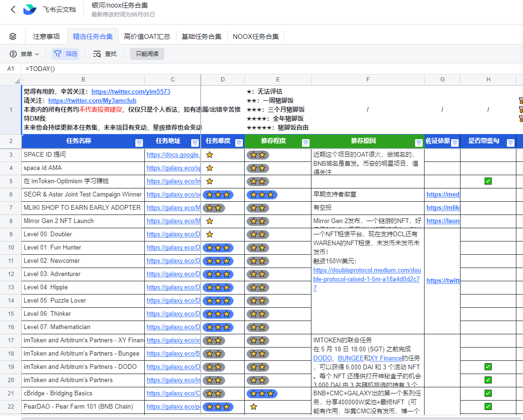Click difficulty star for Mirror Gen 2 row
Viewport: 523px width, 420px height.
pos(210,221)
